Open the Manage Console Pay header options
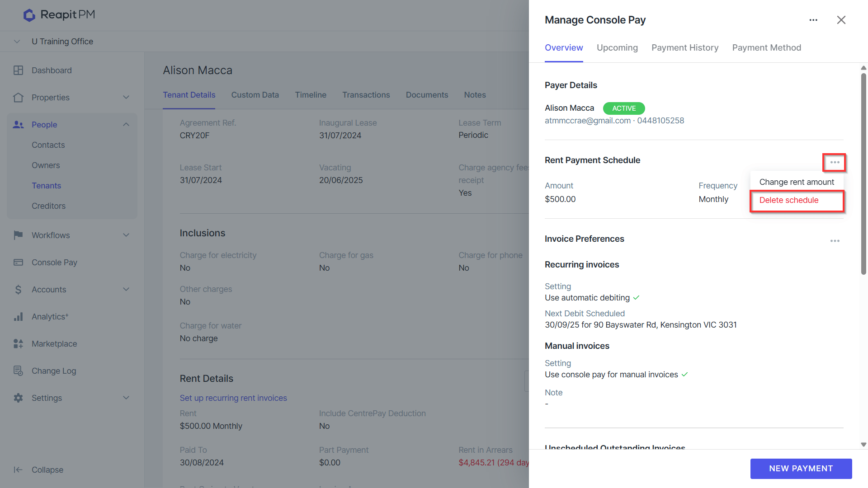 813,20
